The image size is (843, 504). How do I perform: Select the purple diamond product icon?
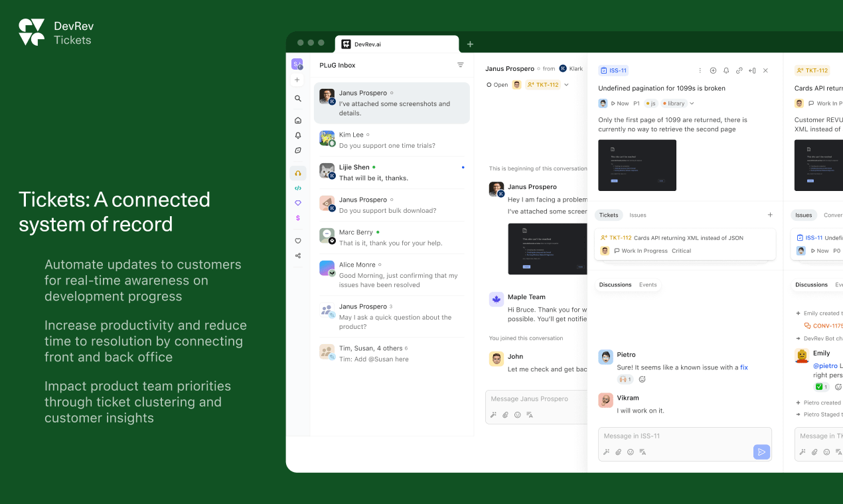point(298,203)
